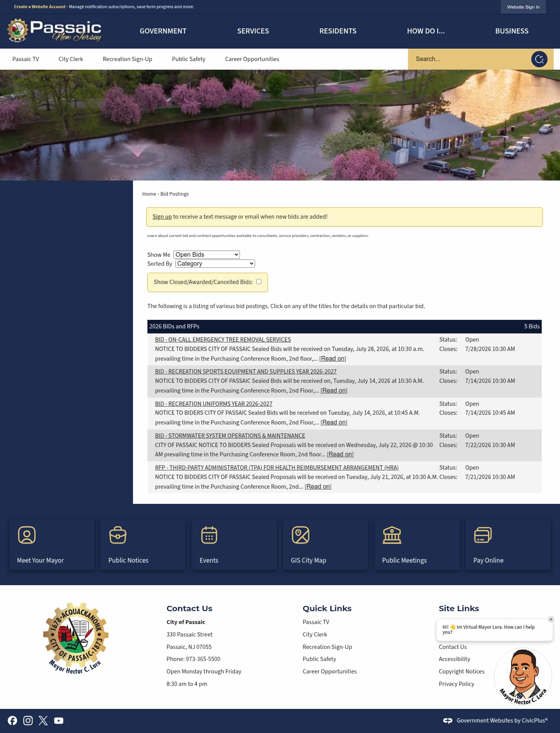Click the Contact Us footer heading

pyautogui.click(x=189, y=608)
